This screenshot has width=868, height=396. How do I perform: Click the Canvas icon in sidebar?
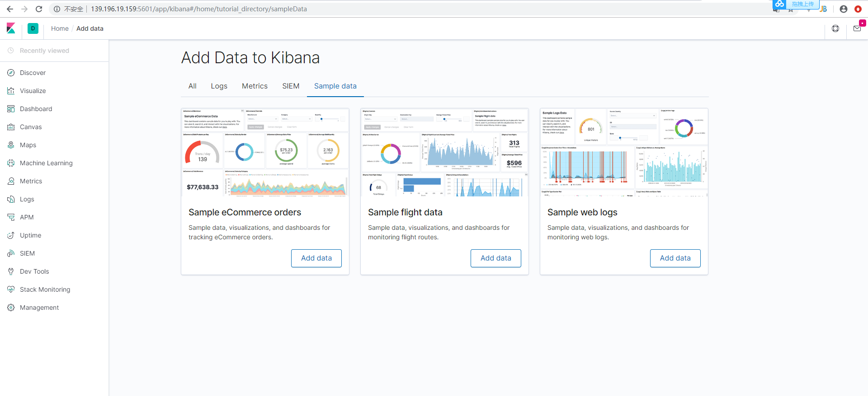coord(11,127)
